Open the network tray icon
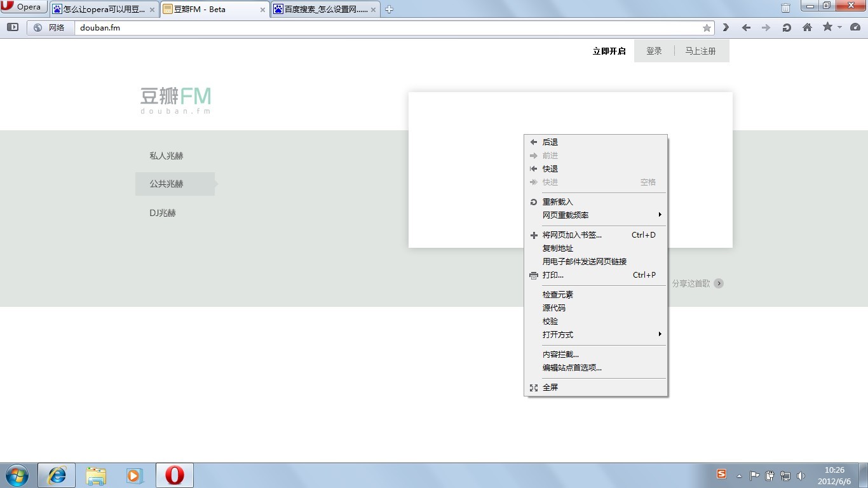 (x=785, y=476)
